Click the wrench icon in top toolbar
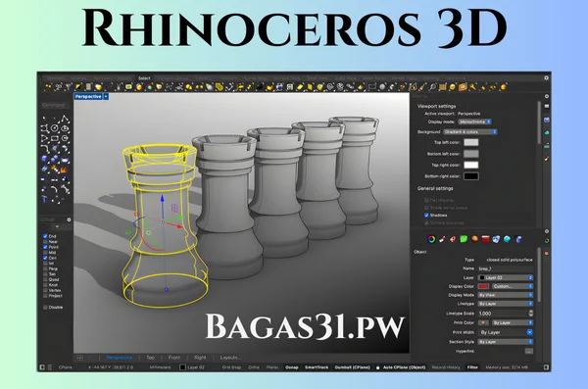 [473, 87]
